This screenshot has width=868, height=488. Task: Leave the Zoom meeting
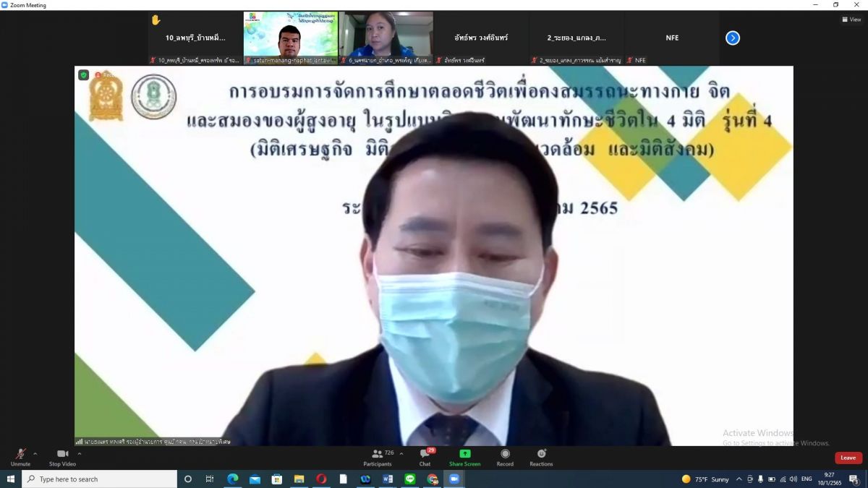(x=848, y=458)
